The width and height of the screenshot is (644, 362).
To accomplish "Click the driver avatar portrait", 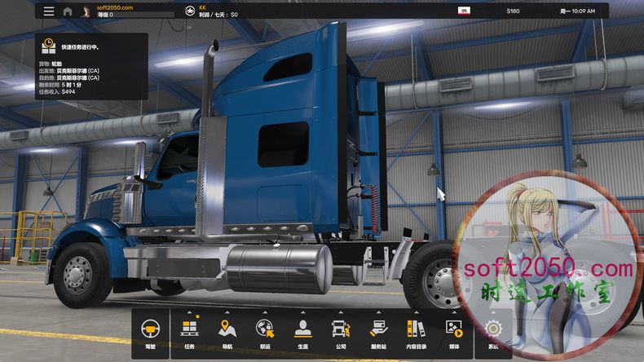I will tap(86, 11).
